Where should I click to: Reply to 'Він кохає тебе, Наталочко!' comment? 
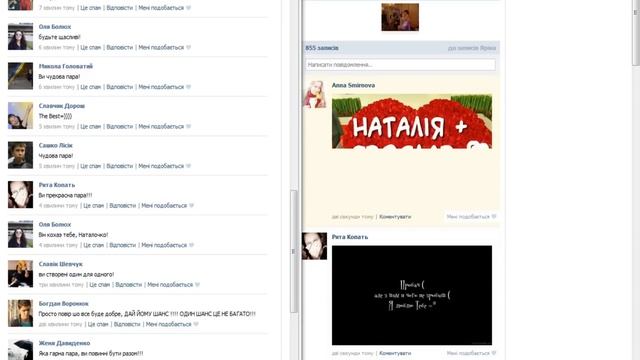click(122, 245)
